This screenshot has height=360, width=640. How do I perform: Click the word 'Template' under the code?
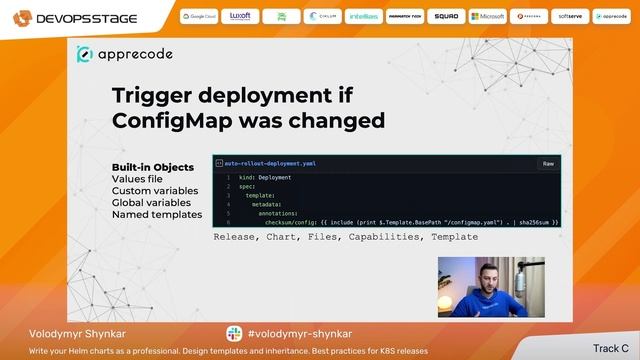(x=455, y=237)
